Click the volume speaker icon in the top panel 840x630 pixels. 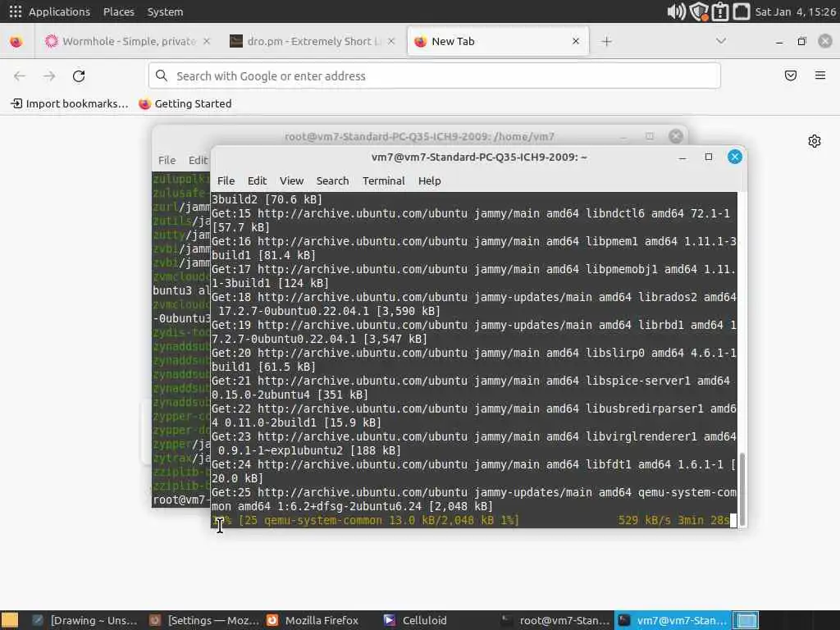point(676,11)
